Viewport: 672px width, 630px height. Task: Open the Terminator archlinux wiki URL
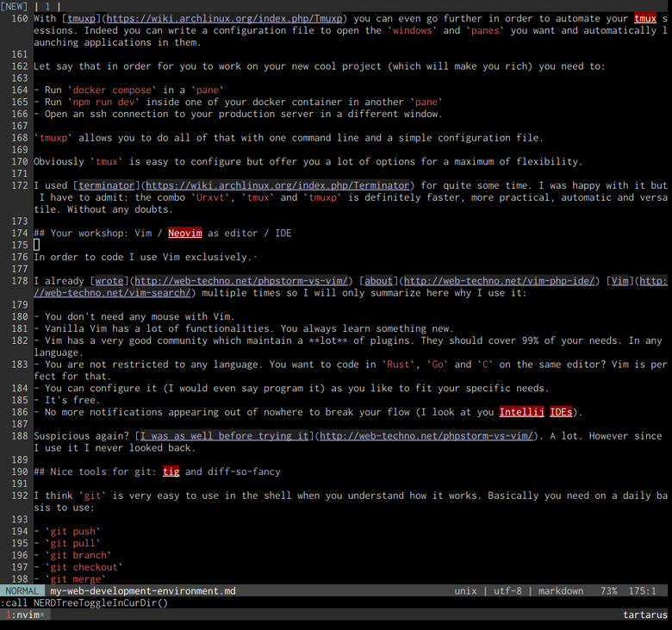pyautogui.click(x=277, y=185)
